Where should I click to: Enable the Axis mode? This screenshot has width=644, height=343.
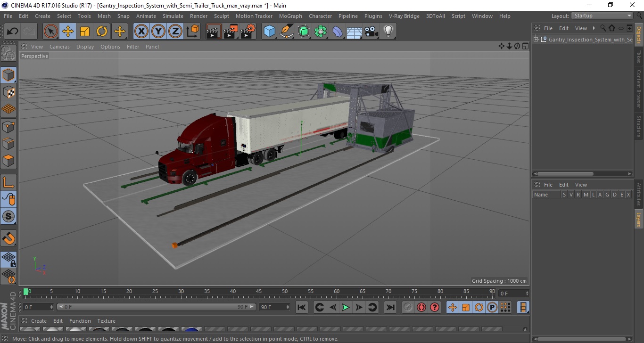tap(8, 182)
